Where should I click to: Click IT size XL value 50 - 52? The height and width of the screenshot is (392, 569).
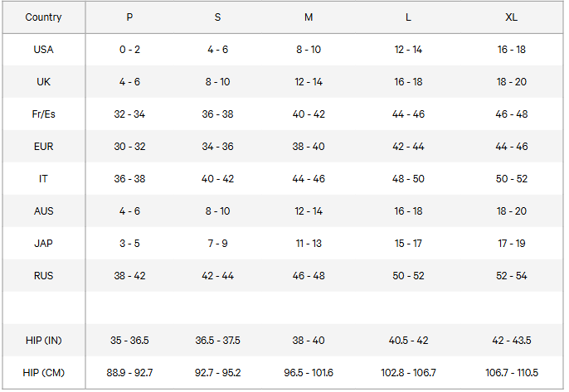click(x=512, y=179)
